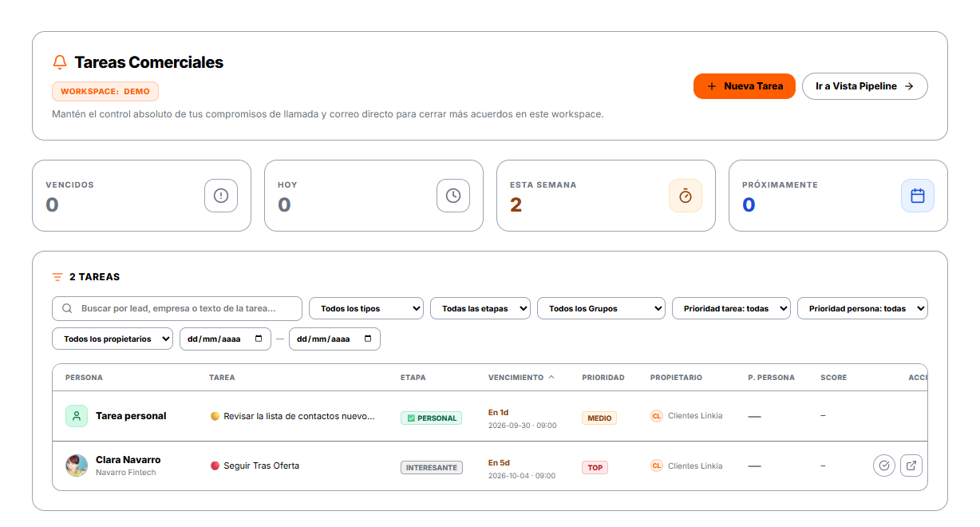Click the Propietario column header
Viewport: 980px width, 527px height.
[676, 378]
